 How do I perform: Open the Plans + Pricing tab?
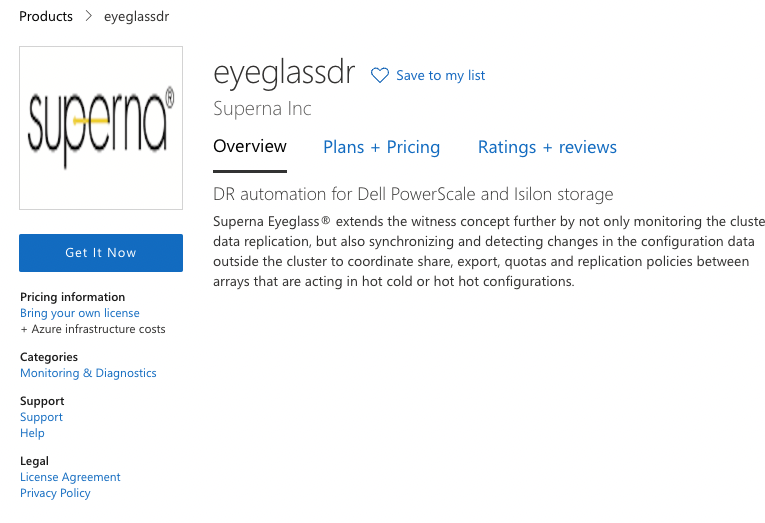[382, 147]
